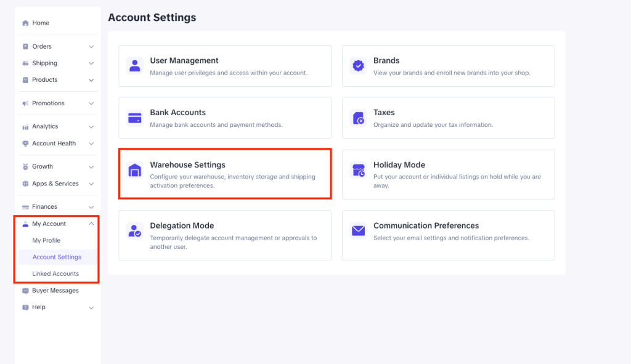Image resolution: width=631 pixels, height=364 pixels.
Task: Select My Profile in sidebar
Action: [x=46, y=241]
